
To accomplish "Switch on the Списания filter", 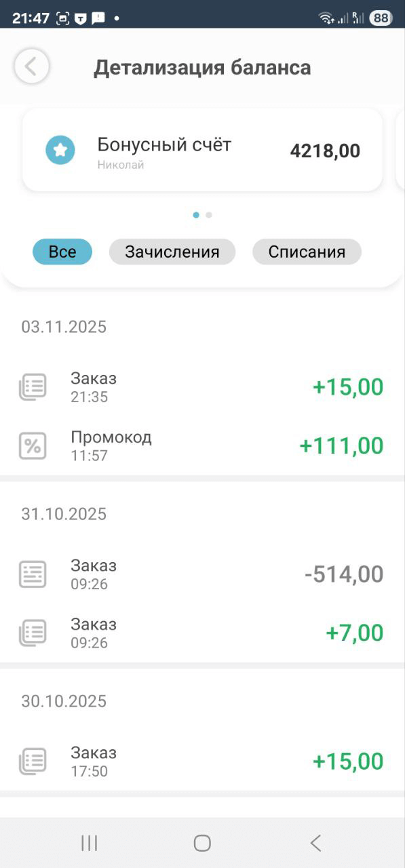I will click(x=306, y=251).
